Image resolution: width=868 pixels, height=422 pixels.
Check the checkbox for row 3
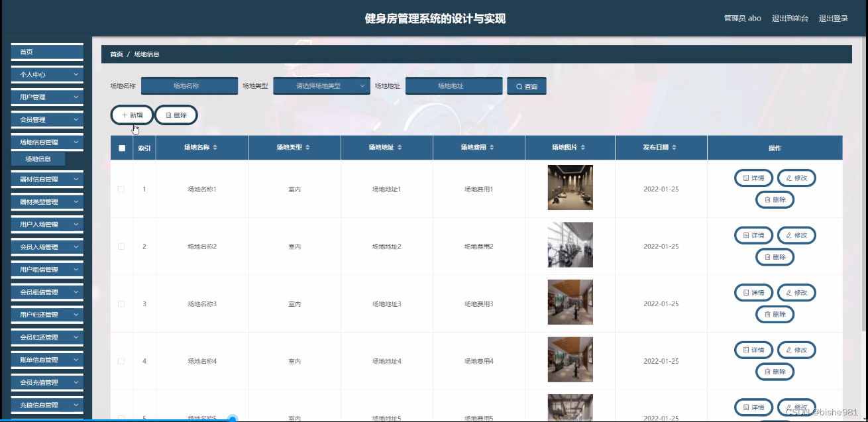coord(121,303)
